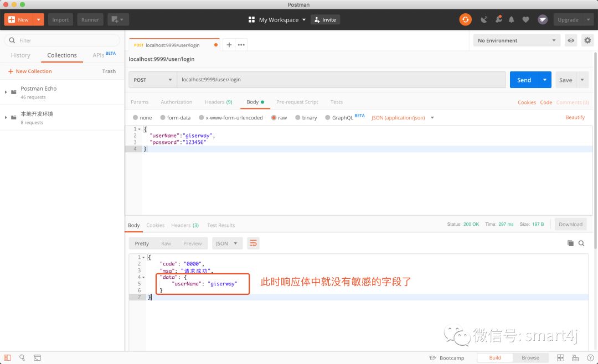
Task: Open search within response results
Action: click(x=581, y=243)
